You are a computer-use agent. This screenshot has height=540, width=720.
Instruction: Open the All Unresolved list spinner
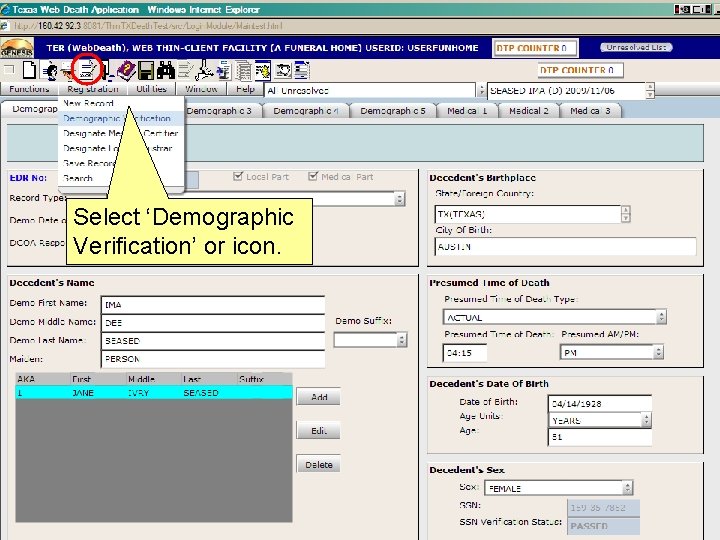point(481,90)
